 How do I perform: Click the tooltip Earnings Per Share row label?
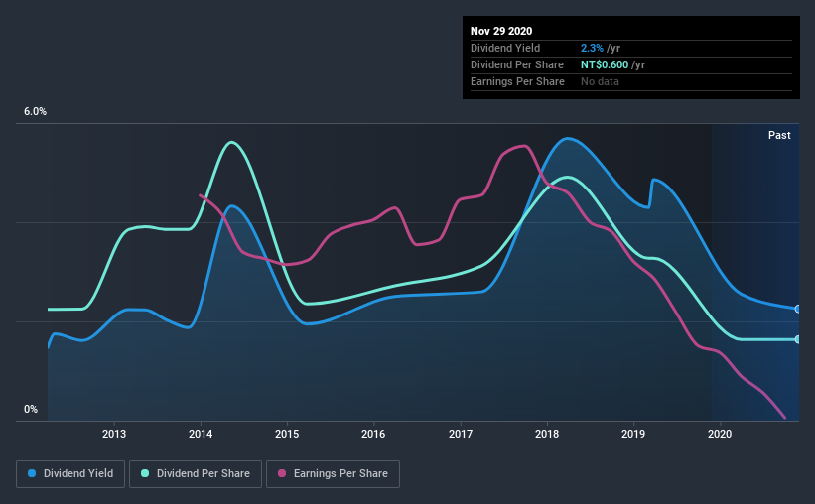tap(517, 81)
